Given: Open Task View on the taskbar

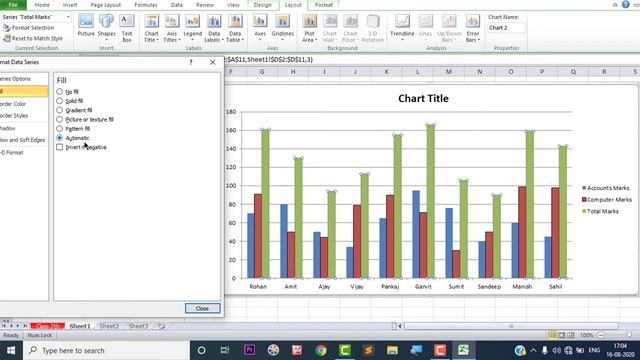Looking at the screenshot, I should (224, 350).
